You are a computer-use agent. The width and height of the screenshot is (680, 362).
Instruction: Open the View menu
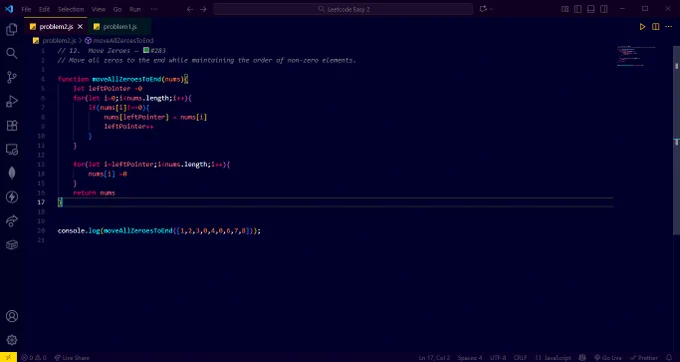[x=98, y=9]
